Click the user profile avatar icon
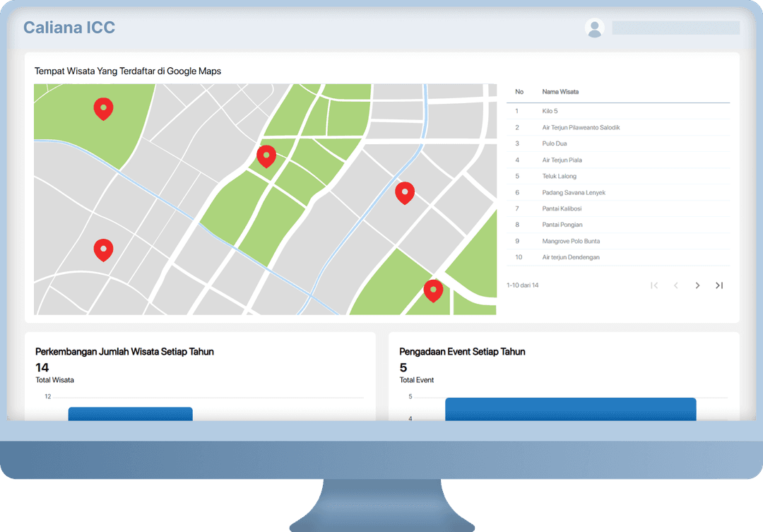This screenshot has height=532, width=763. 594,28
